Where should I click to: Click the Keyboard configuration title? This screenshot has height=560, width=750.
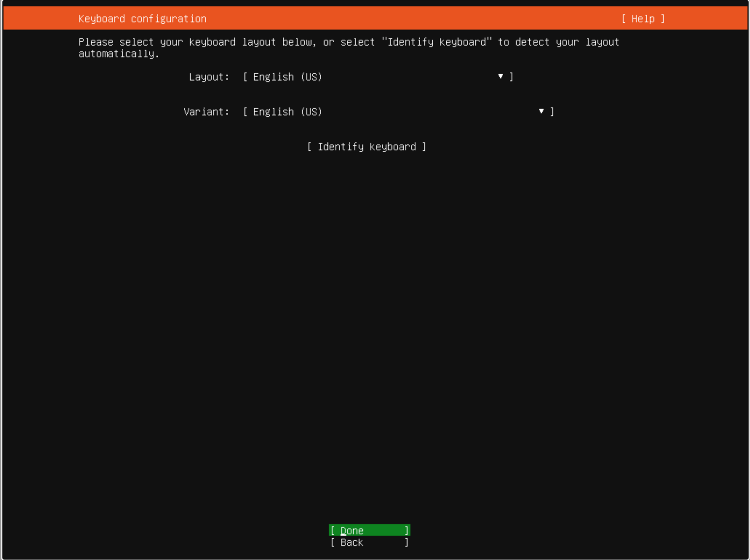tap(142, 19)
